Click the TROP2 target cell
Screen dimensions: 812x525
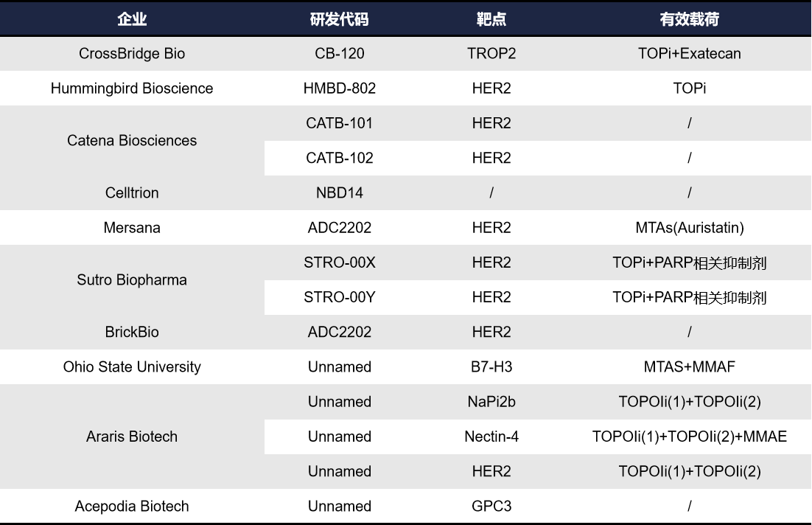tap(491, 54)
